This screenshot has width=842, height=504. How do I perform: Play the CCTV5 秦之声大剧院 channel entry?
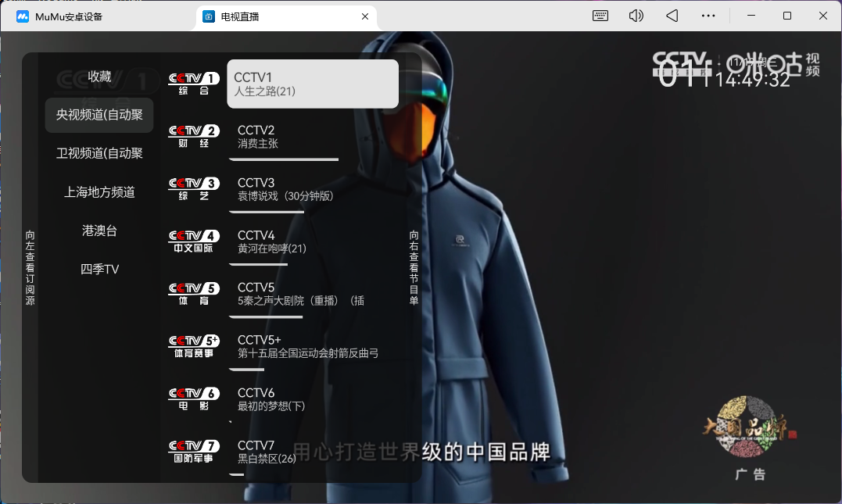point(313,294)
